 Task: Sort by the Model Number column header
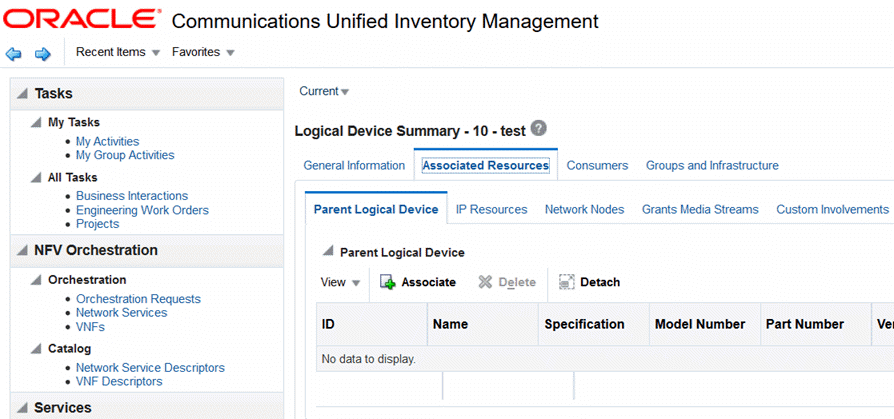pos(705,324)
